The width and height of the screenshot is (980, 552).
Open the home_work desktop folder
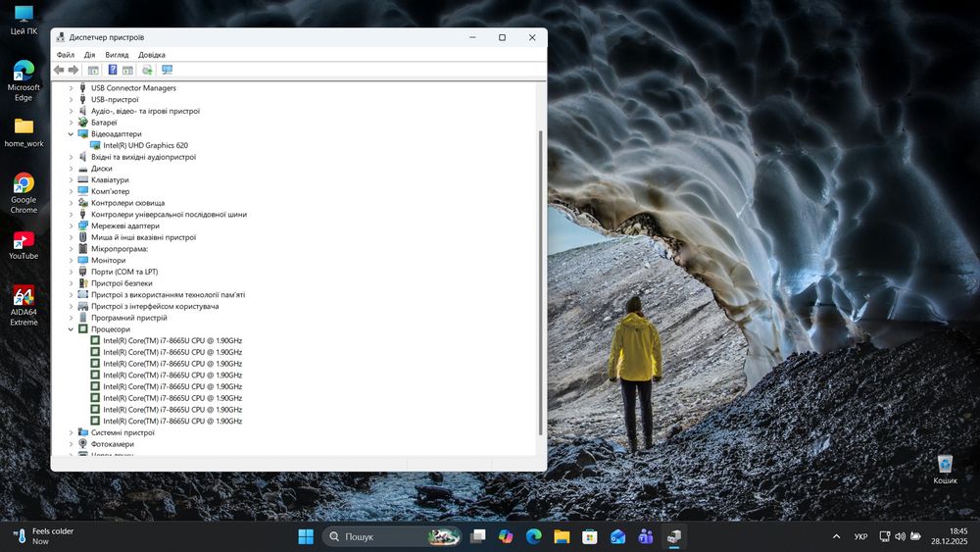[x=24, y=132]
